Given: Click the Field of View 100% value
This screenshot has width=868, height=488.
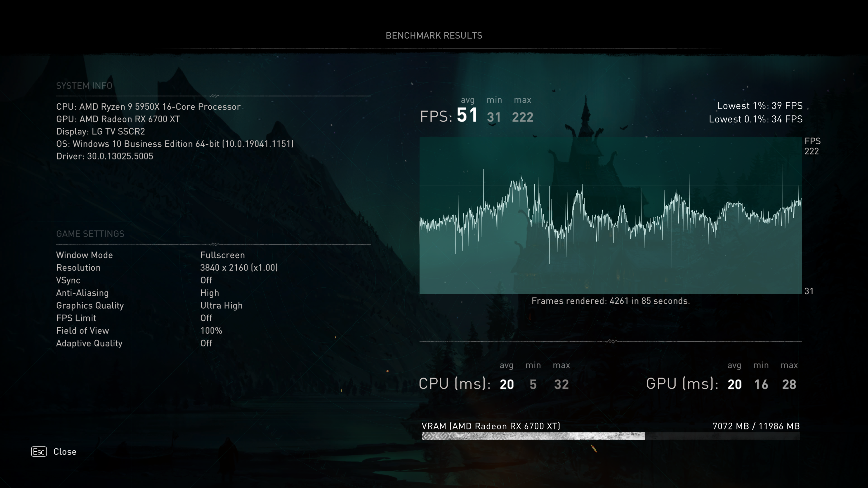Looking at the screenshot, I should (211, 331).
